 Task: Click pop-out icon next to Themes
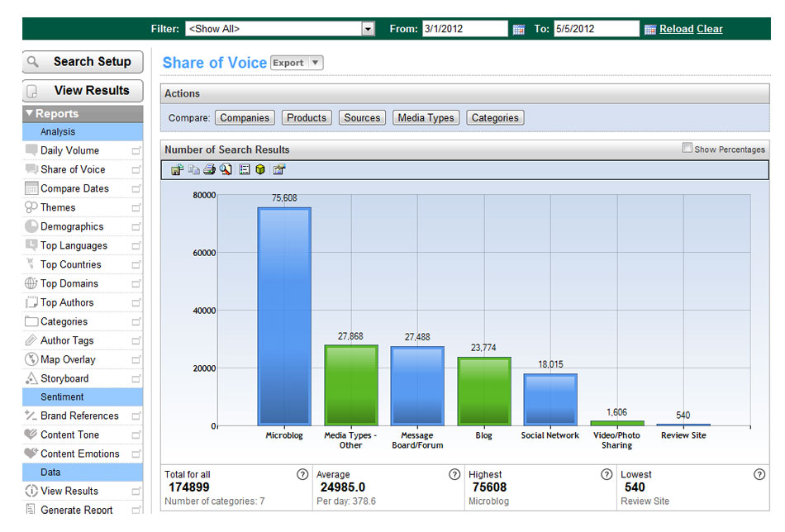[x=136, y=207]
